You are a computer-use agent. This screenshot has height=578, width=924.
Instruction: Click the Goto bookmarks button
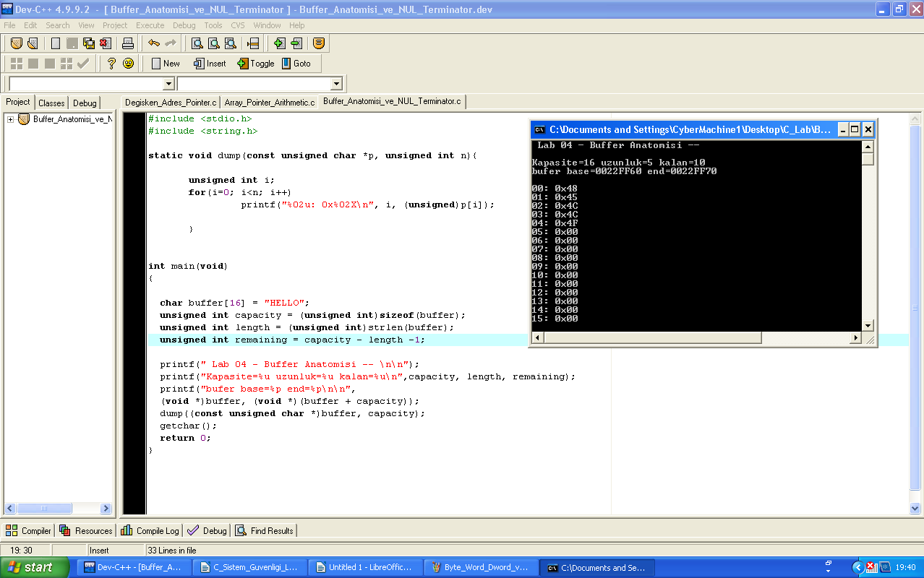[296, 64]
